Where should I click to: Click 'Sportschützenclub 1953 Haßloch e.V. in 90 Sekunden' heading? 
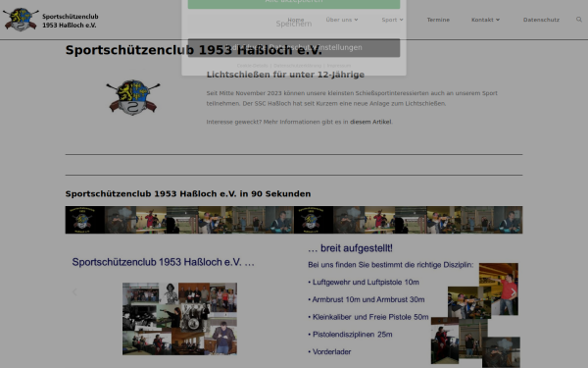pos(188,193)
